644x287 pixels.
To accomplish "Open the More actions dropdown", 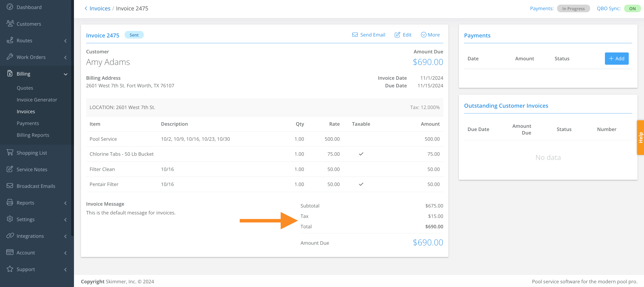I will coord(430,35).
